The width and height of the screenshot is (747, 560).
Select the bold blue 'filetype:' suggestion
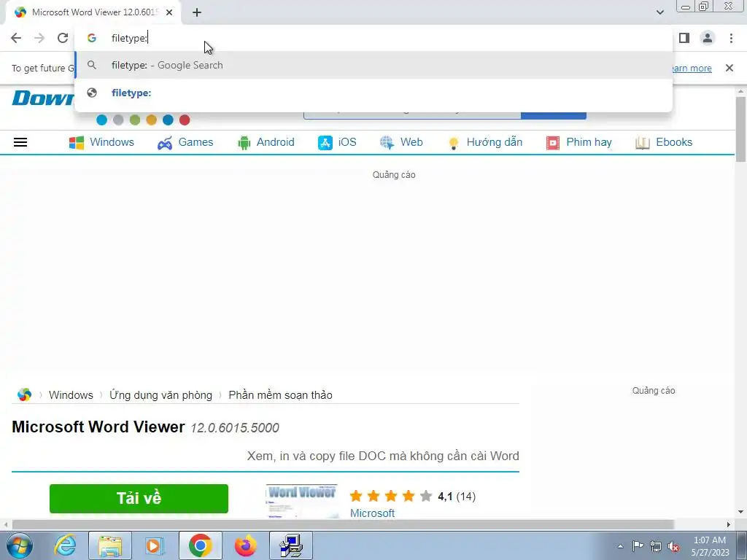(x=373, y=93)
